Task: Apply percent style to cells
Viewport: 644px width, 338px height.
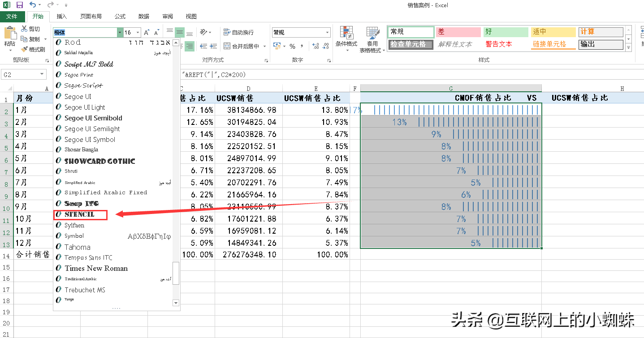Action: (x=292, y=46)
